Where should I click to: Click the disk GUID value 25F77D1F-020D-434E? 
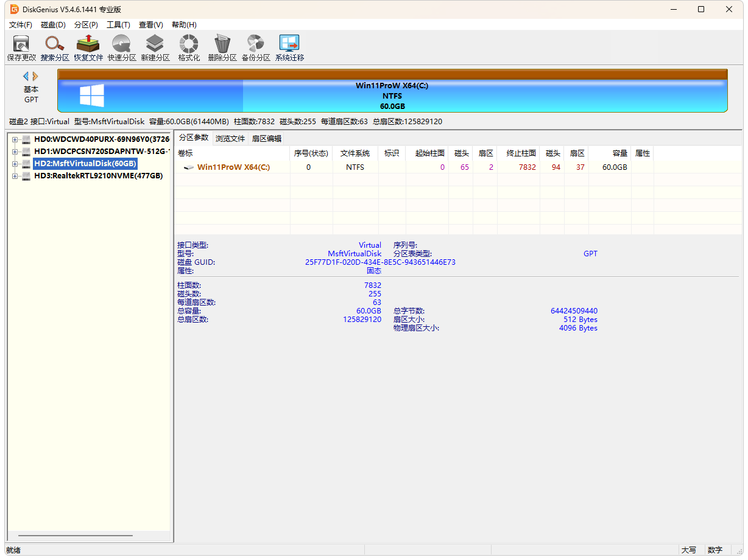coord(380,262)
